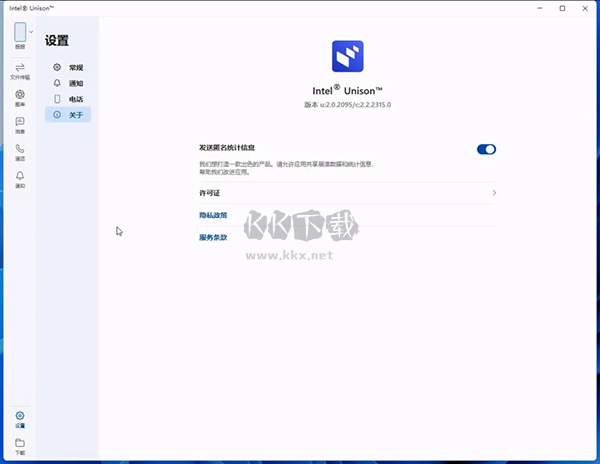Image resolution: width=600 pixels, height=464 pixels.
Task: Select the 通知 settings category
Action: point(68,83)
